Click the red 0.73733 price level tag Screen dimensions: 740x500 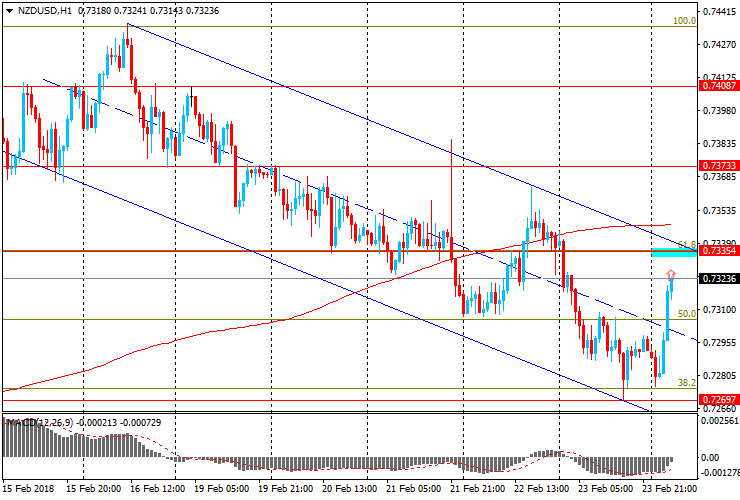click(x=719, y=166)
